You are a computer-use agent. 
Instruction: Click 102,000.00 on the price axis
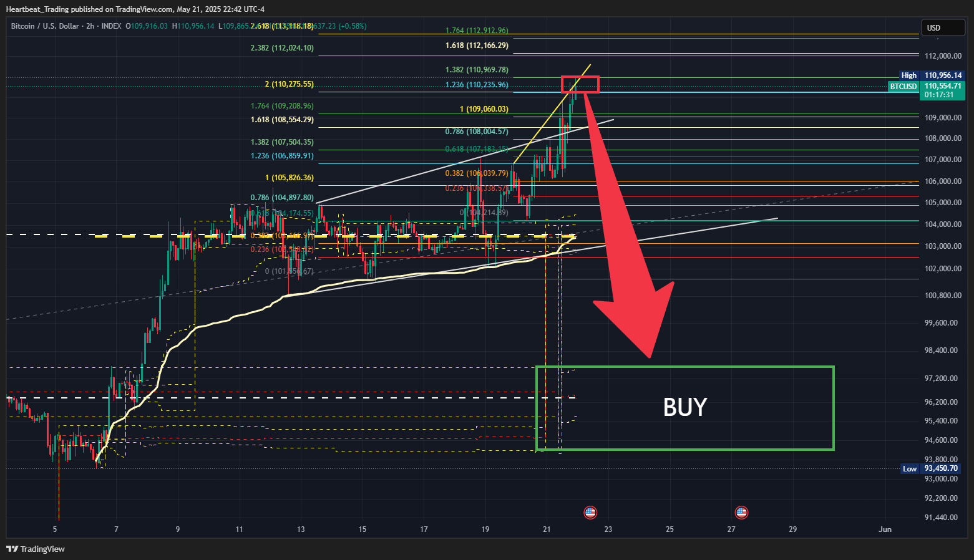943,269
